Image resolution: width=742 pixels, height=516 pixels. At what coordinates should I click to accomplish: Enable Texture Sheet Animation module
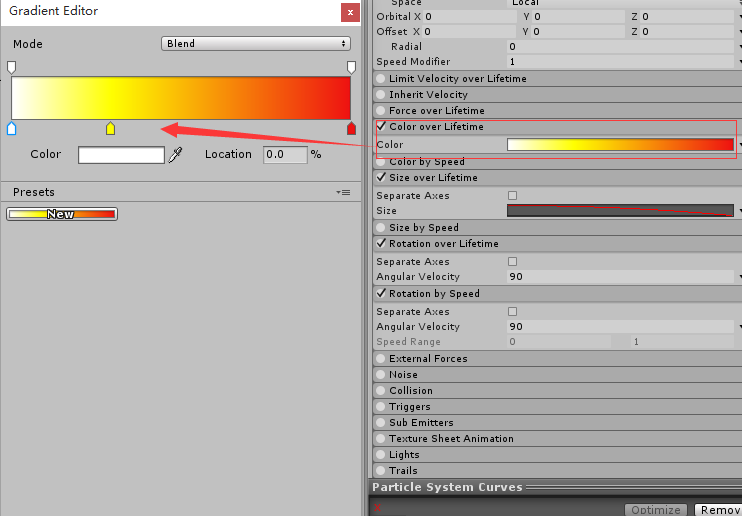380,439
